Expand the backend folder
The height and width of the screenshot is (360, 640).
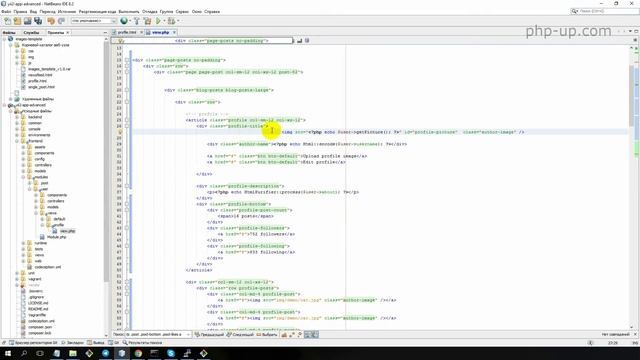tap(17, 117)
